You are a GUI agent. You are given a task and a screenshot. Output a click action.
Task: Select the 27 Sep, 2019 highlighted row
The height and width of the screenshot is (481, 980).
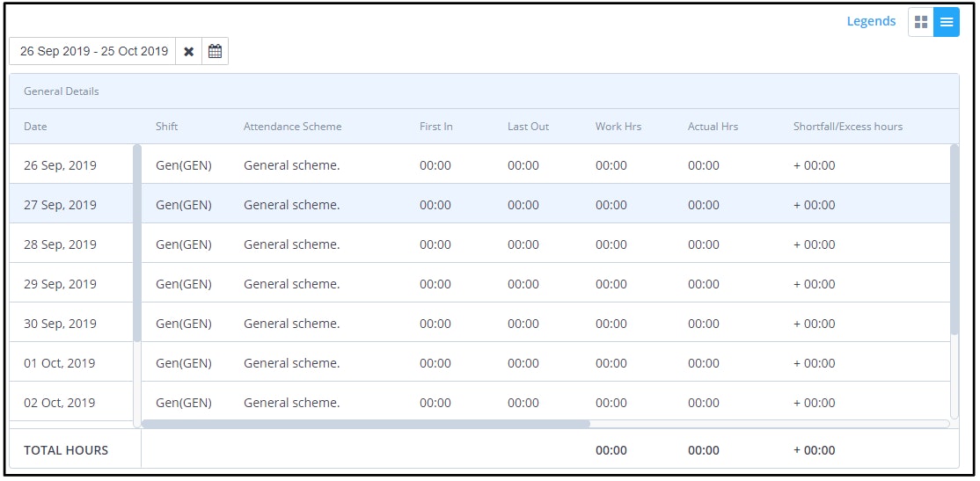click(480, 205)
